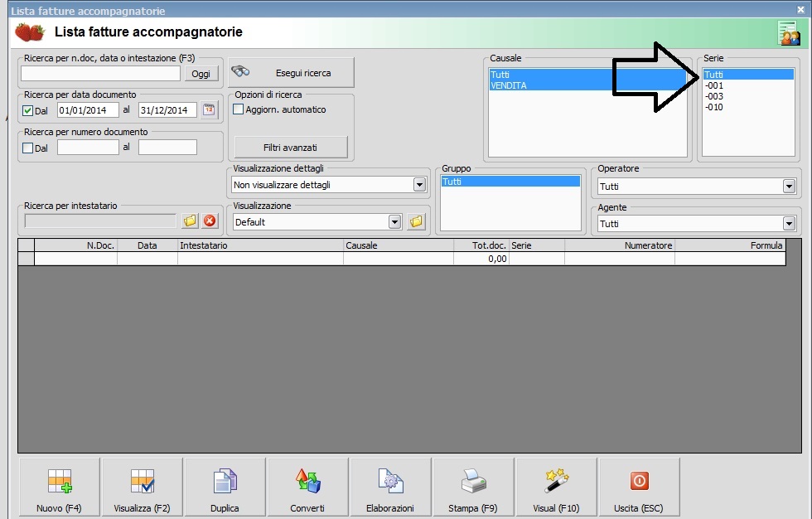Click the Oggi button
The height and width of the screenshot is (519, 812).
(201, 74)
